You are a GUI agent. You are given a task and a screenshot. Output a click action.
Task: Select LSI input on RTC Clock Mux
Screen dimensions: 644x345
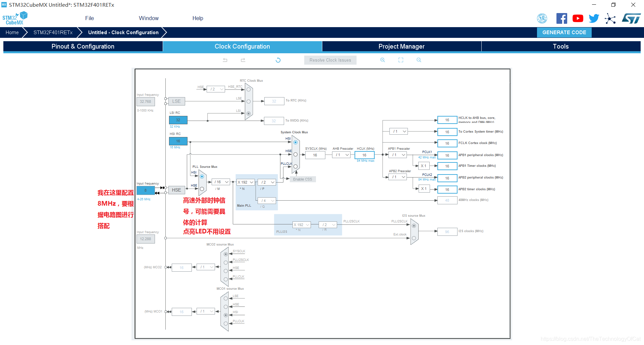(249, 114)
